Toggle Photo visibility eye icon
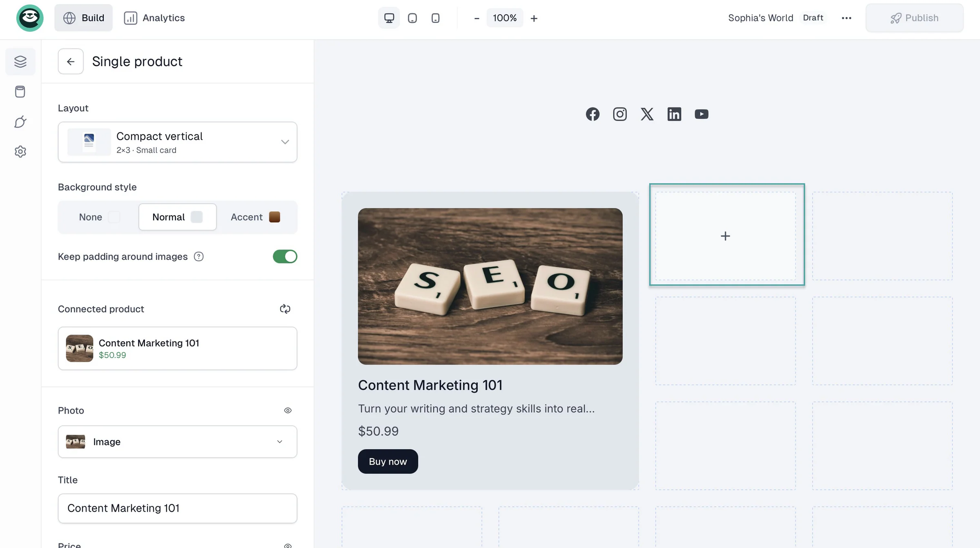 [288, 410]
